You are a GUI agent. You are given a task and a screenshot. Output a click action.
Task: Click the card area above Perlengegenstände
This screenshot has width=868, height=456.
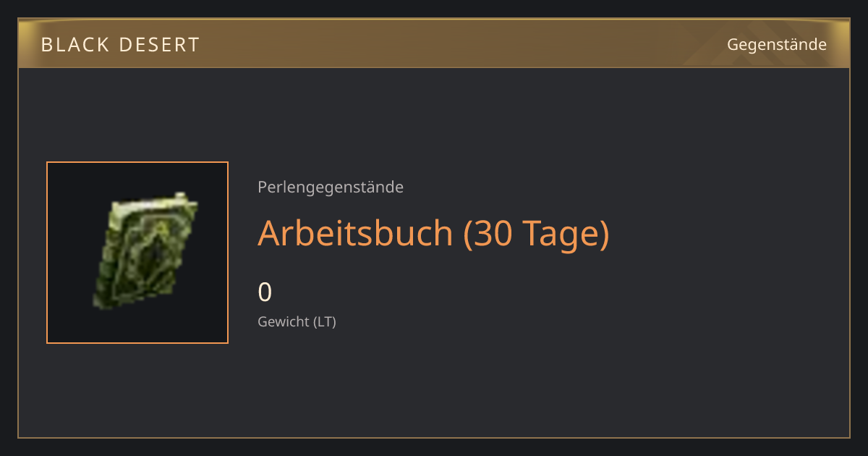click(434, 123)
